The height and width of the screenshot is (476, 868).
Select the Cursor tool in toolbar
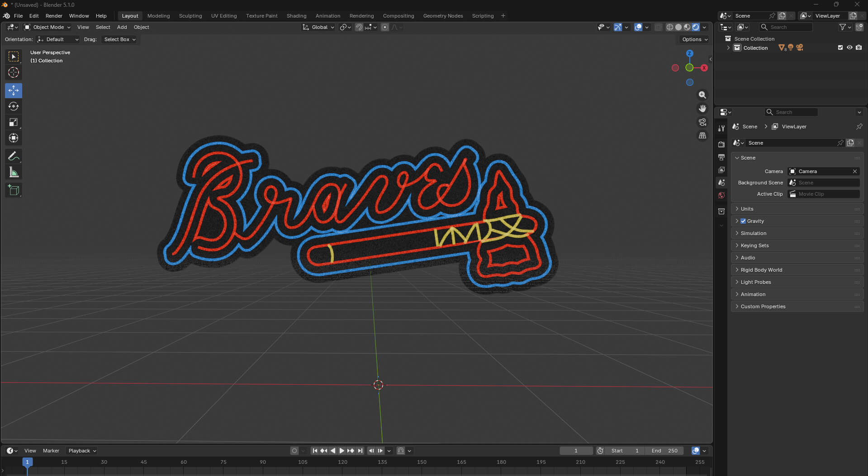point(14,72)
